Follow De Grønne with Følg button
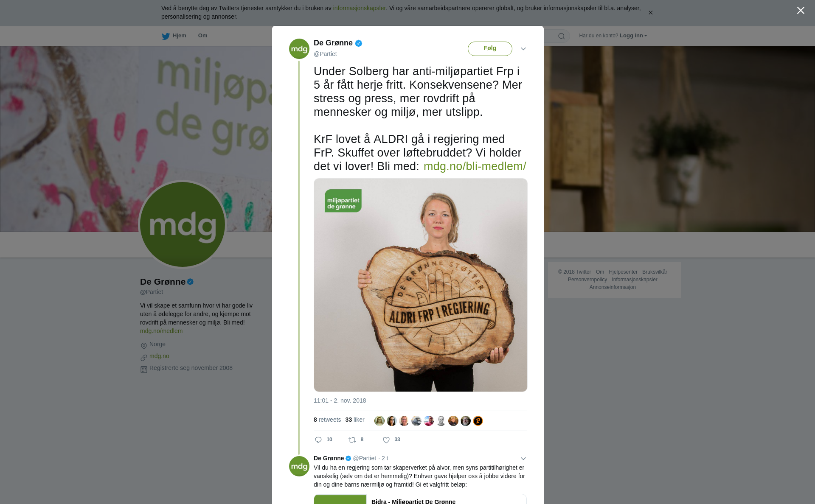This screenshot has width=815, height=504. pos(490,48)
